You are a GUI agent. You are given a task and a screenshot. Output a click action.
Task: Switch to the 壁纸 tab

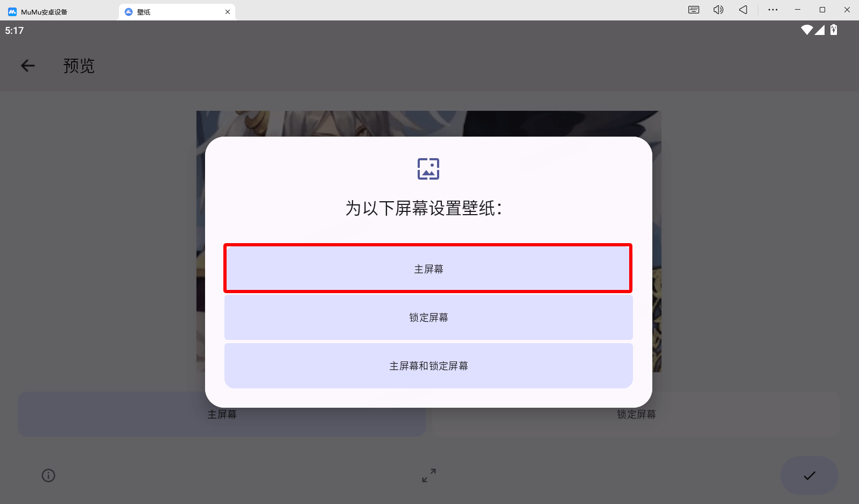(172, 12)
